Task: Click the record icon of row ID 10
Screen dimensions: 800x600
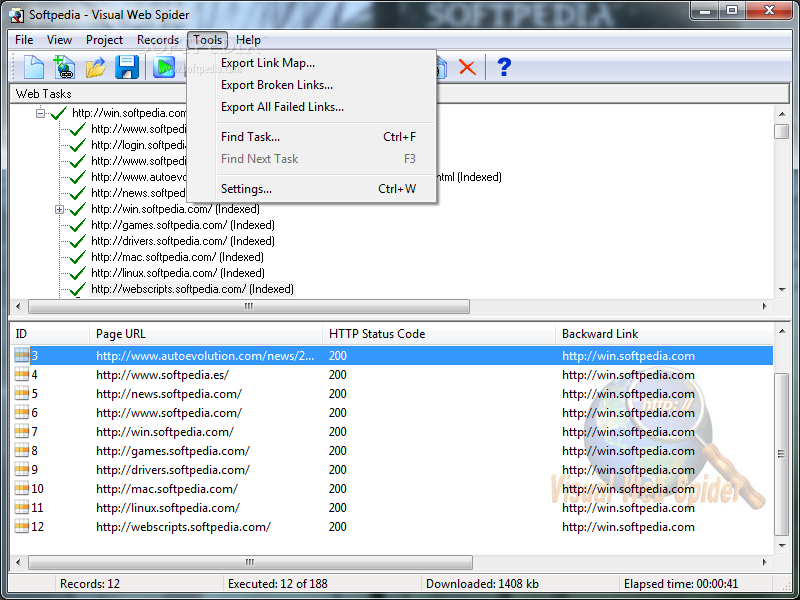Action: [21, 488]
